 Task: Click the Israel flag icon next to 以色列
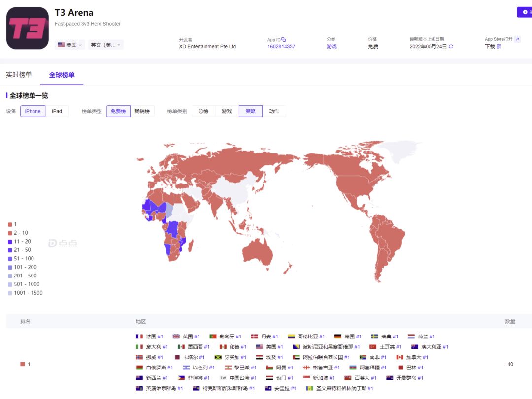186,368
